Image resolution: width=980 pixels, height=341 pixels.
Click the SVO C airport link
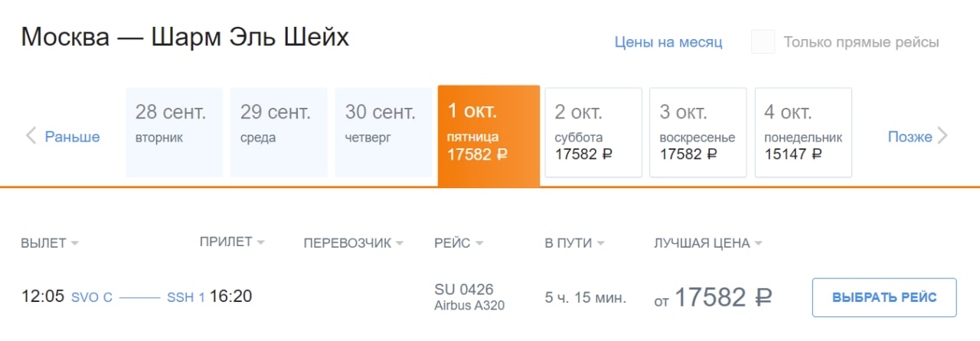(92, 297)
